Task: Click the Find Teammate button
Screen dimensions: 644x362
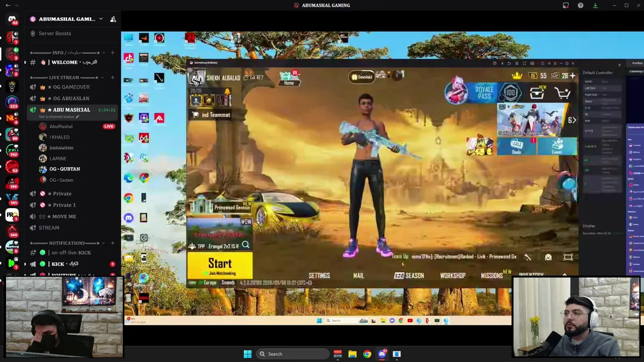Action: click(211, 115)
